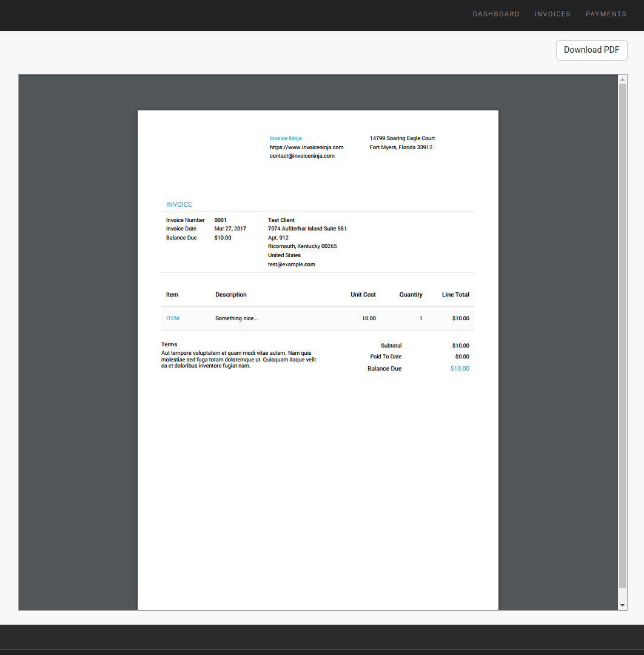Click the scrollbar down arrow
The width and height of the screenshot is (644, 655).
[622, 605]
